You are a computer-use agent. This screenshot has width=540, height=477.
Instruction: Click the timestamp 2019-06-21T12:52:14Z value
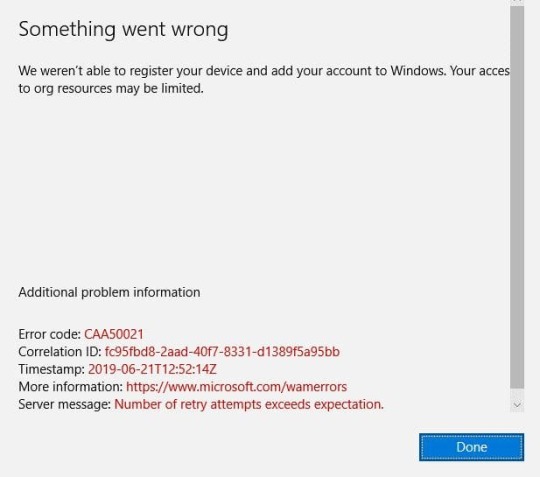click(x=152, y=369)
